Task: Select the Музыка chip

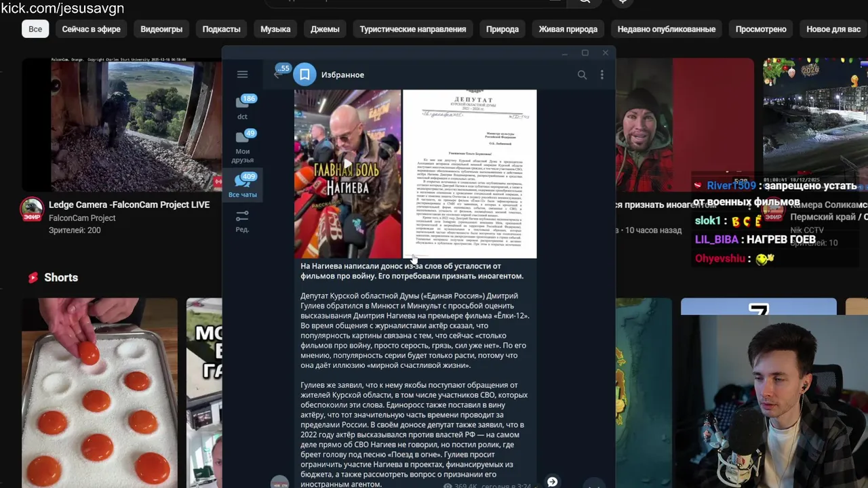Action: click(x=275, y=29)
